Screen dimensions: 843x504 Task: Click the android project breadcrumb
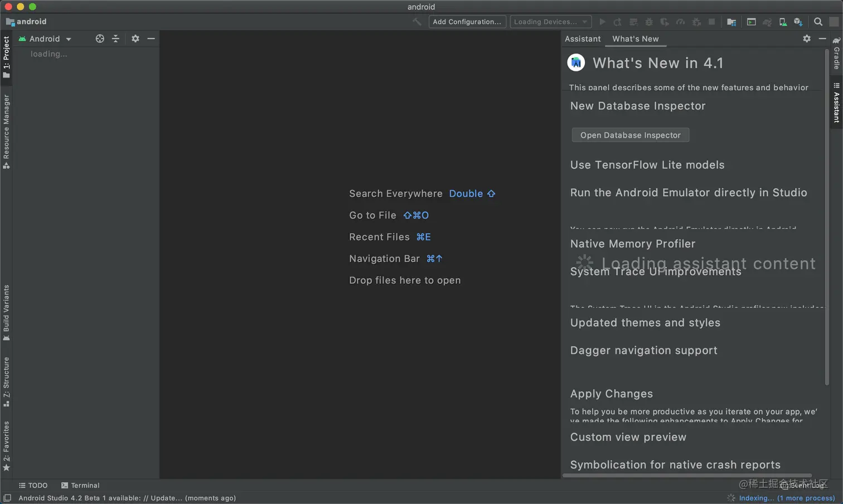coord(26,22)
